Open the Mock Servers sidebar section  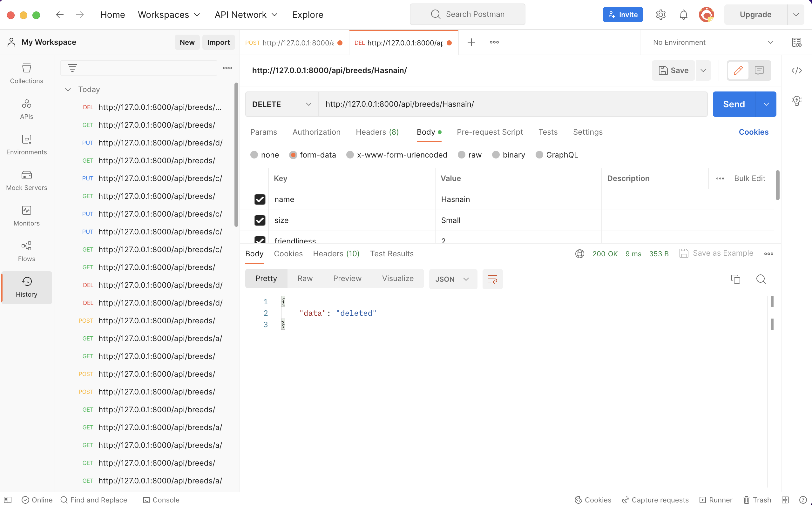tap(26, 180)
